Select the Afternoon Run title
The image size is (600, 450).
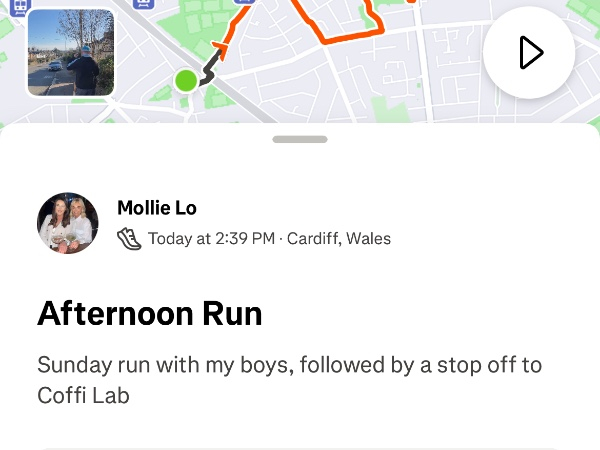tap(150, 314)
